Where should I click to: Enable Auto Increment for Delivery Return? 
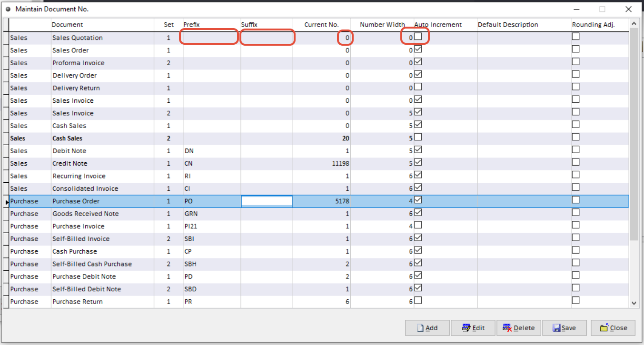point(418,87)
